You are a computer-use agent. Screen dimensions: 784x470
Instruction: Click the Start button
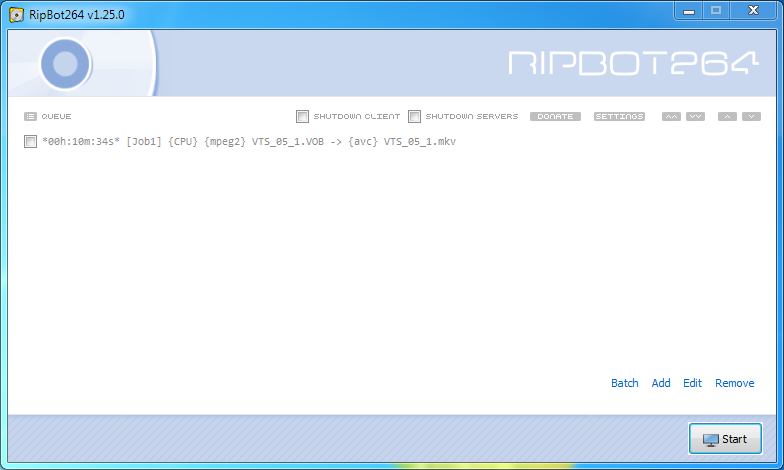(725, 438)
